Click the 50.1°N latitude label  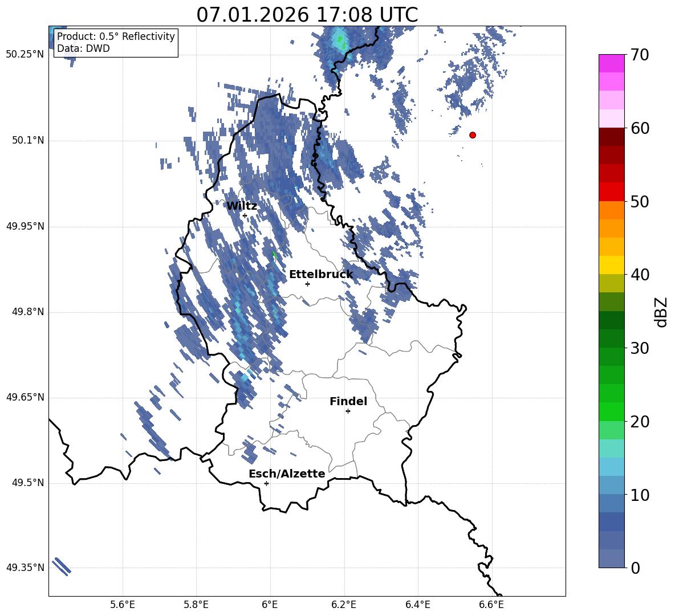click(27, 140)
